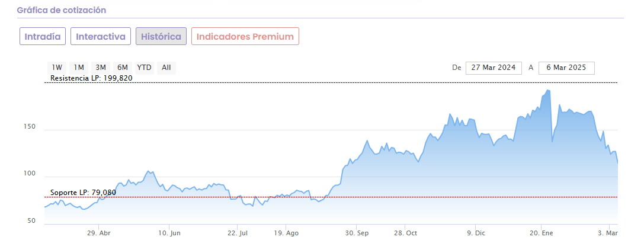Image resolution: width=644 pixels, height=243 pixels.
Task: Show All historical data range
Action: coord(166,68)
